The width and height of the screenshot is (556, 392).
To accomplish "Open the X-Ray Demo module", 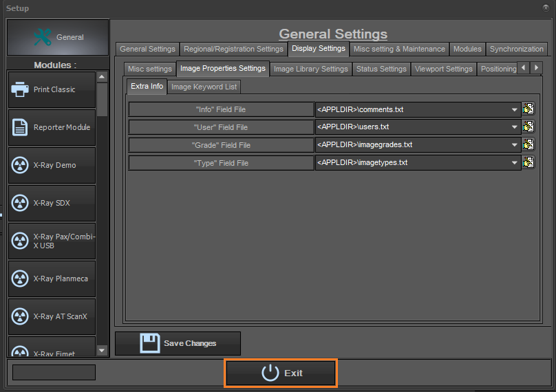I will (52, 165).
